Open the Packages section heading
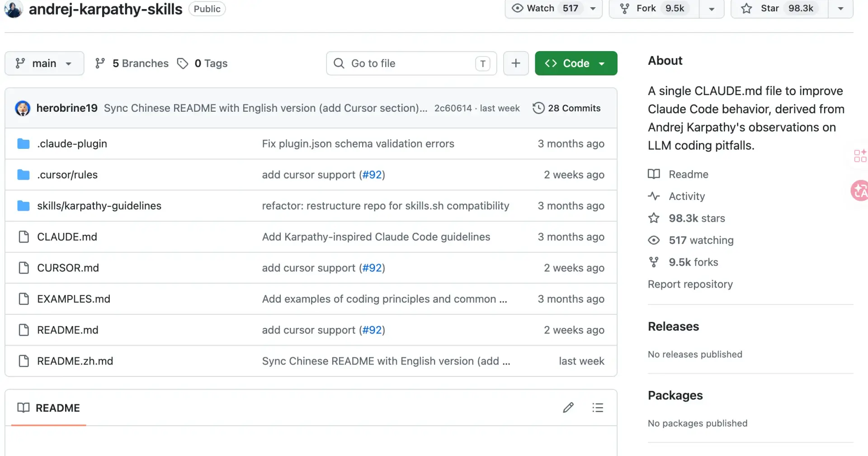868x456 pixels. tap(675, 396)
